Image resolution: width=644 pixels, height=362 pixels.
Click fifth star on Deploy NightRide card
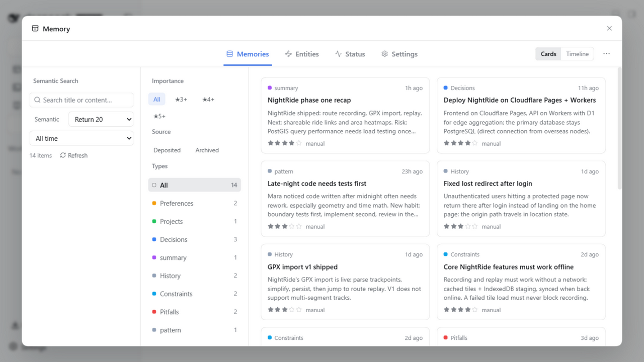475,143
